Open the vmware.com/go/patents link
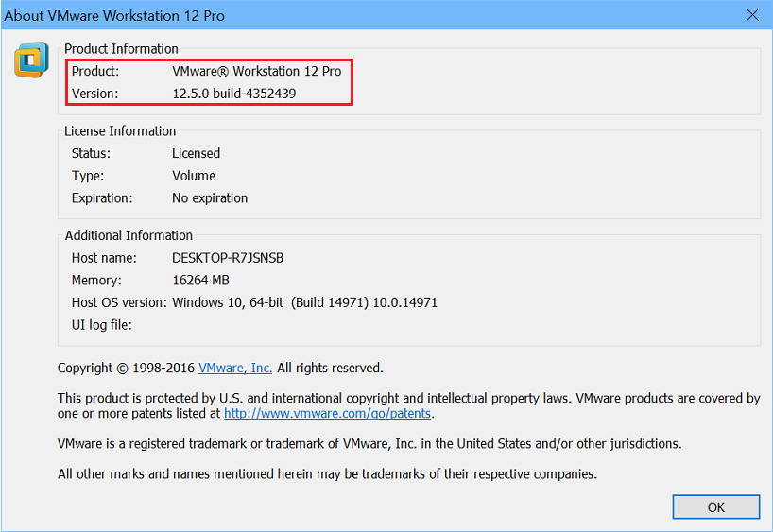 [x=328, y=414]
